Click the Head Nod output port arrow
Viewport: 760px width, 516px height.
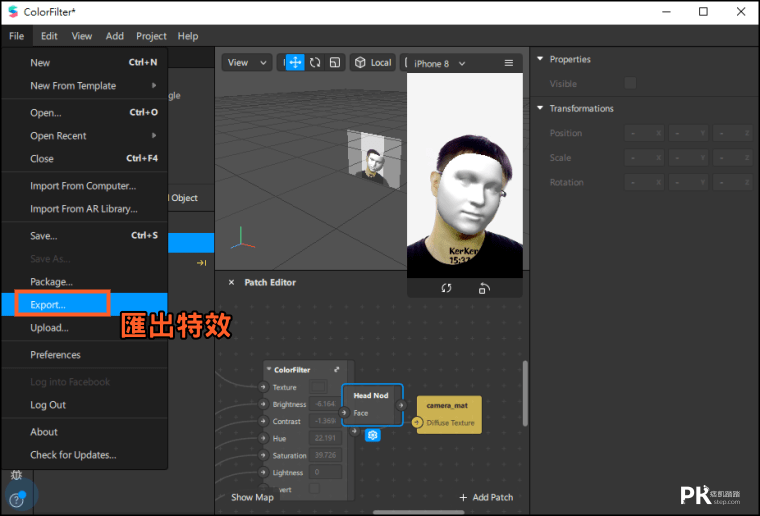[400, 405]
